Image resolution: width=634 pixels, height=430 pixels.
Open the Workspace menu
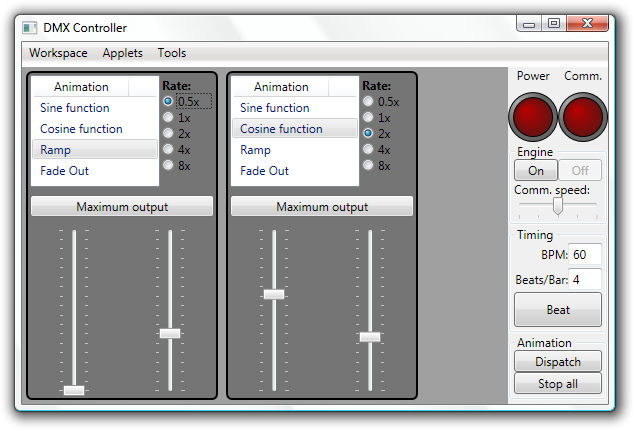tap(58, 53)
